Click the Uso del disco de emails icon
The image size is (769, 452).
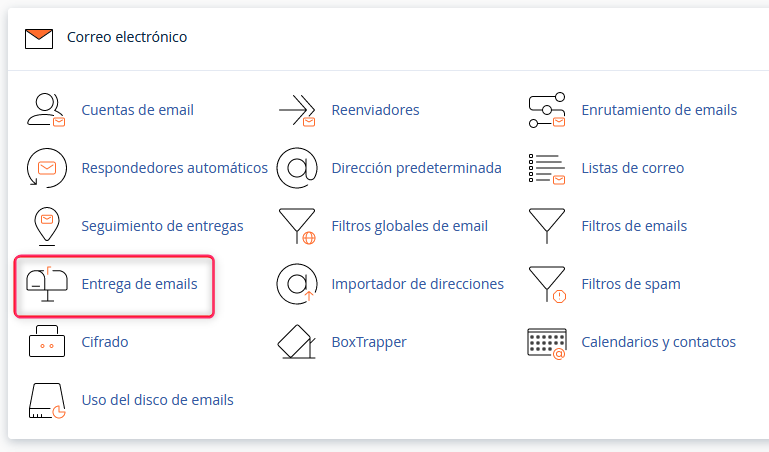click(47, 401)
